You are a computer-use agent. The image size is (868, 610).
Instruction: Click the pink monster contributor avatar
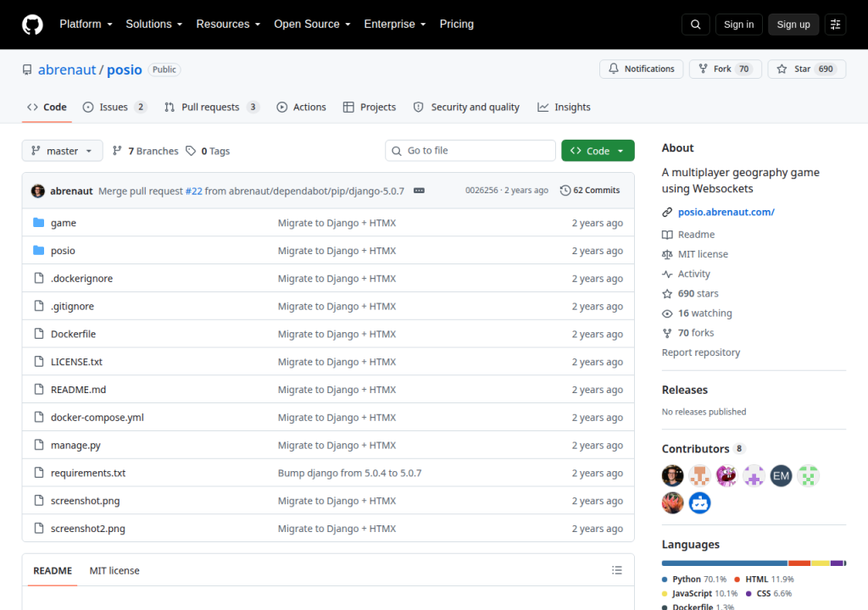[x=726, y=475]
